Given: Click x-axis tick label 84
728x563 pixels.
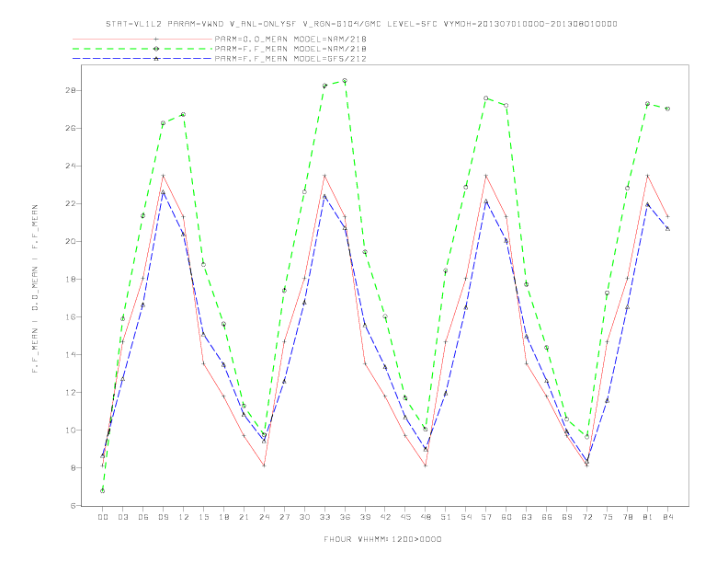Looking at the screenshot, I should 668,517.
